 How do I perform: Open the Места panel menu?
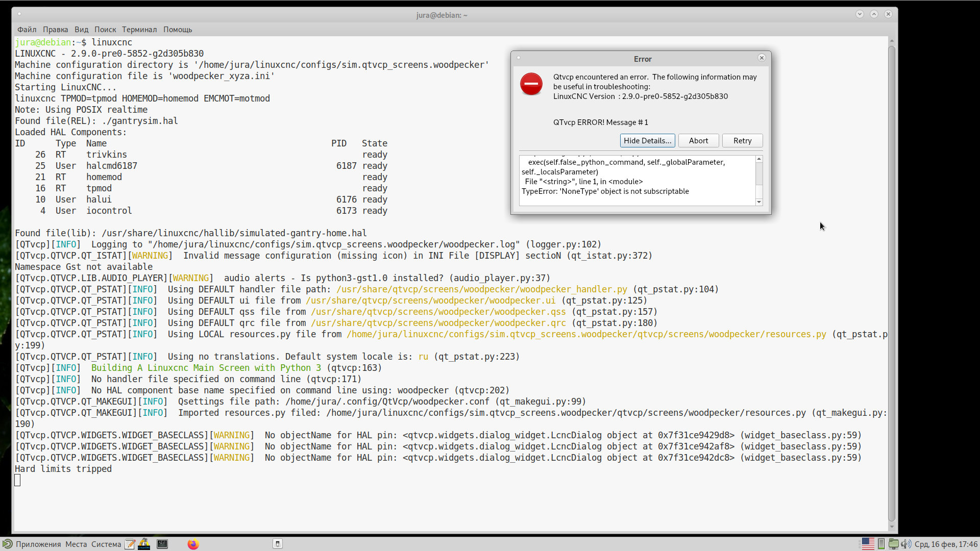point(76,544)
